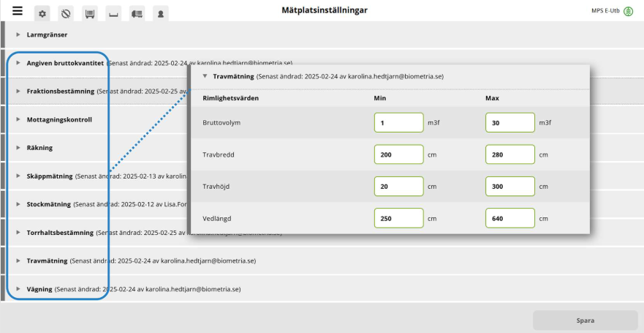This screenshot has width=644, height=333.
Task: Click the crossed-circle icon in the toolbar
Action: pos(66,14)
